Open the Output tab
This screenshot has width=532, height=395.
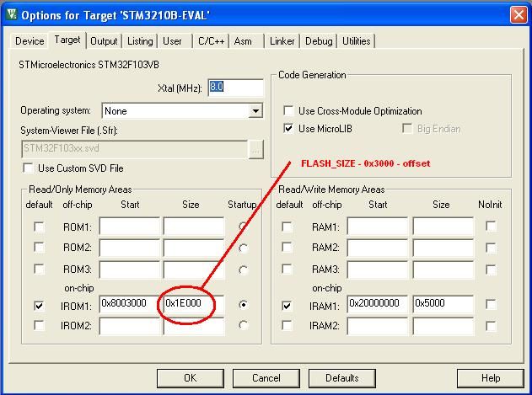104,41
